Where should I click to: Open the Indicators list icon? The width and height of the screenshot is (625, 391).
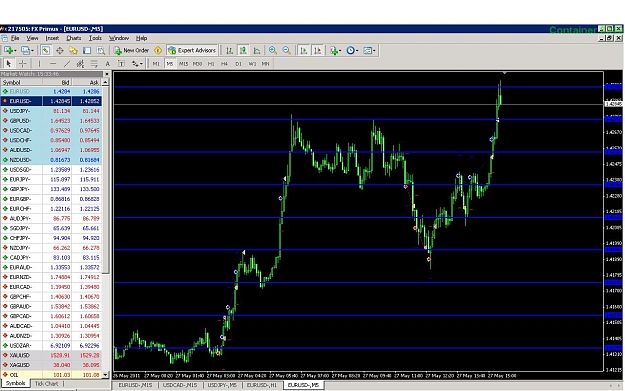(333, 50)
